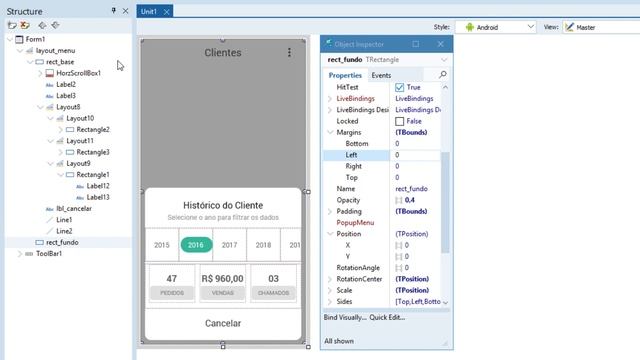Click the PopupMenu property row
The image size is (640, 360).
[382, 223]
